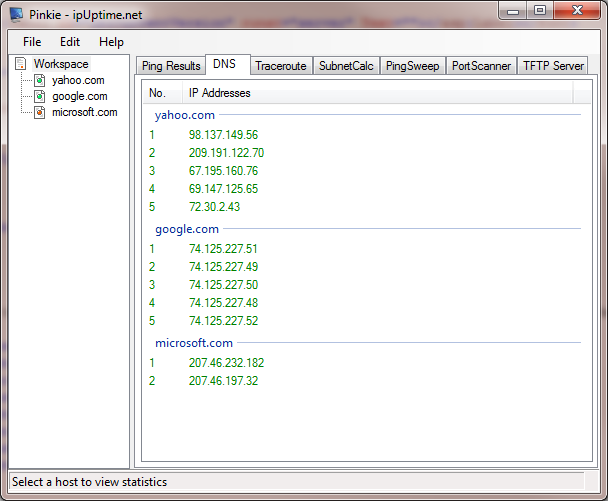Click the IP Addresses column header
The height and width of the screenshot is (501, 608).
point(377,93)
